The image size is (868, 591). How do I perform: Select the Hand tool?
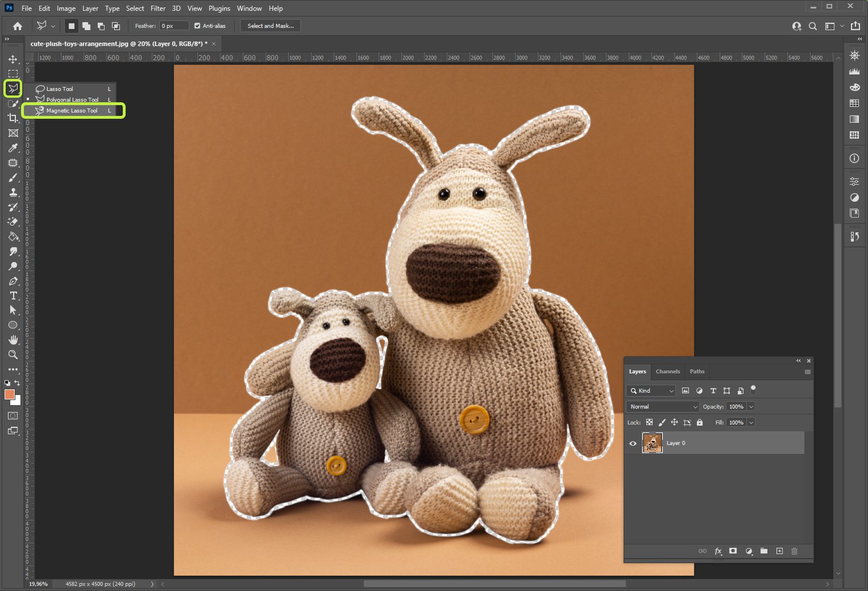(x=13, y=340)
